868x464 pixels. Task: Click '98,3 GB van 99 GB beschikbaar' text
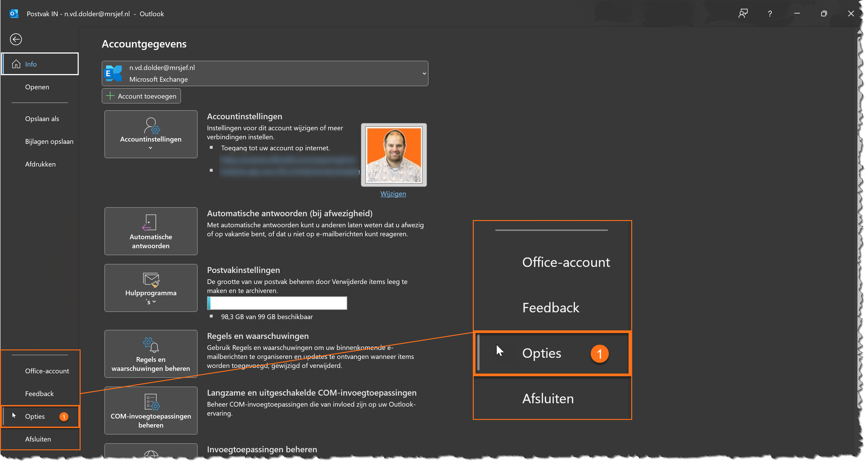(x=267, y=317)
